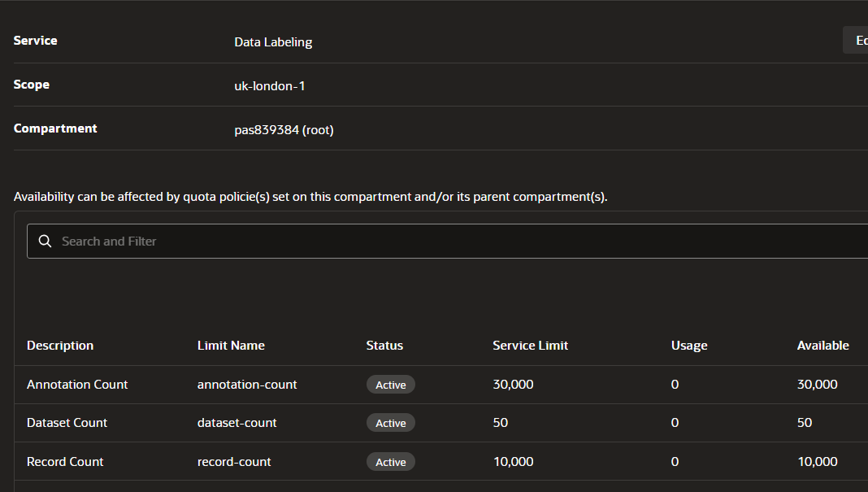868x492 pixels.
Task: Click the Data Labeling service value
Action: [273, 42]
